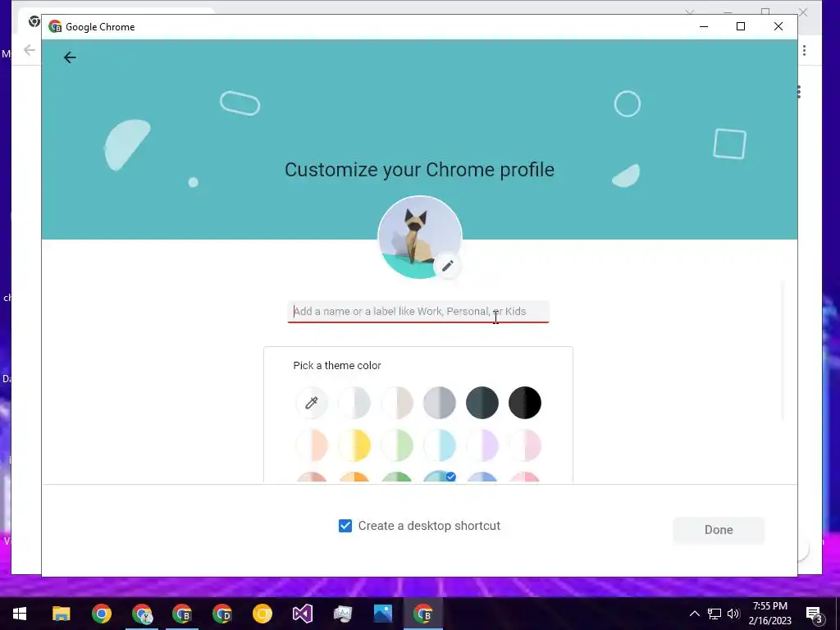Select the blue theme color in bottom row

tap(482, 477)
